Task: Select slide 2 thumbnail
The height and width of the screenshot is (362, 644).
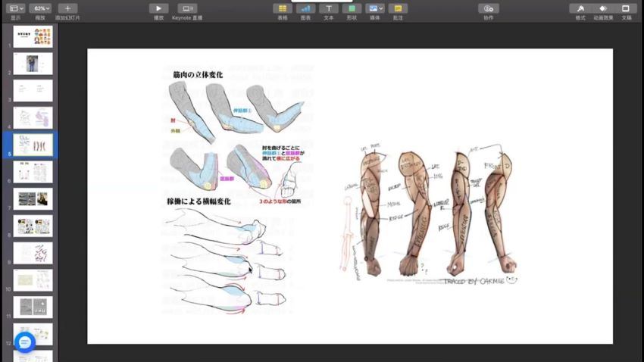Action: (33, 64)
